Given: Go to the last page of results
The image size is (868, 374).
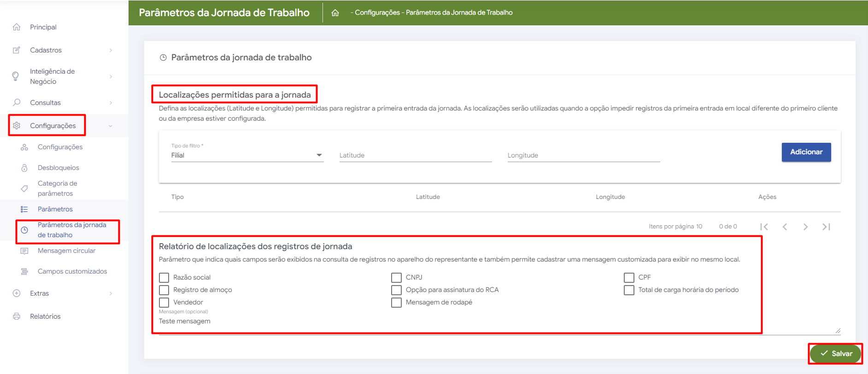Looking at the screenshot, I should [x=826, y=227].
